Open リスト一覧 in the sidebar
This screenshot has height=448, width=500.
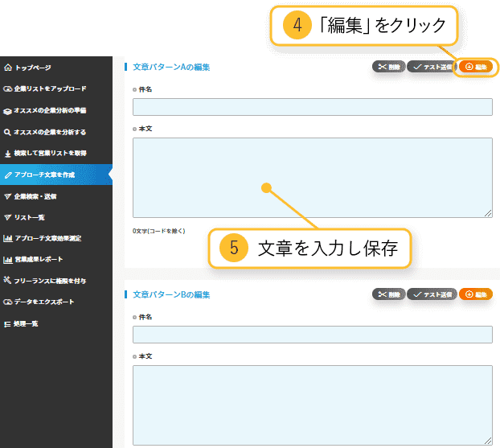[24, 218]
